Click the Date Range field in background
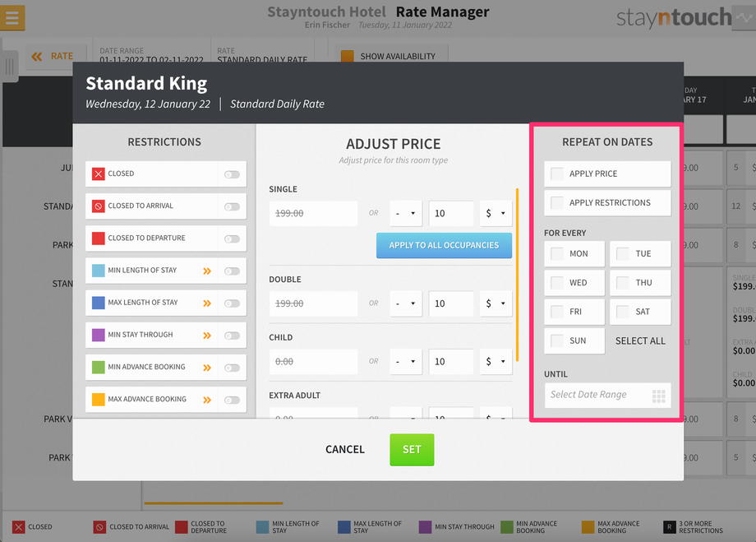 point(151,55)
